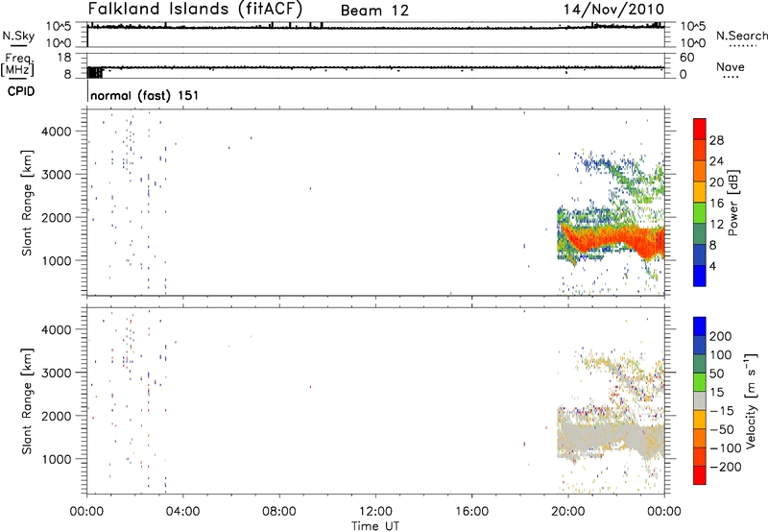This screenshot has width=768, height=532.
Task: Click the 'Freq. [MHz]' axis label
Action: click(x=17, y=65)
